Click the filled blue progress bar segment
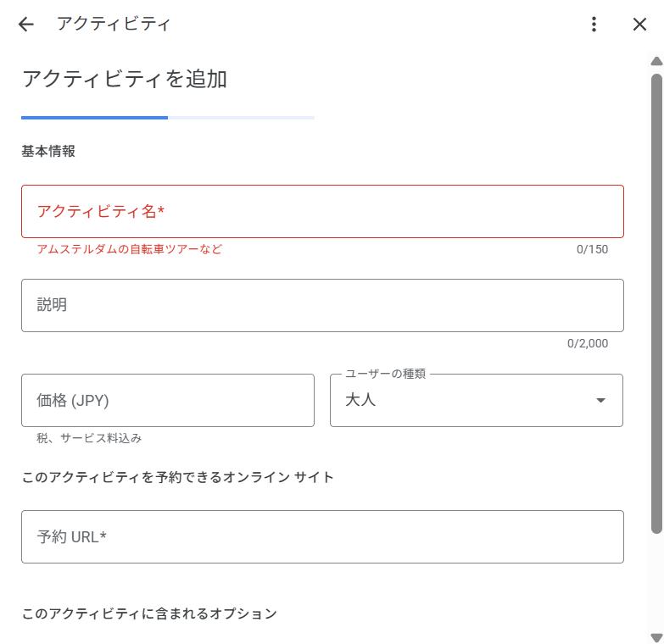The width and height of the screenshot is (664, 644). click(x=94, y=118)
